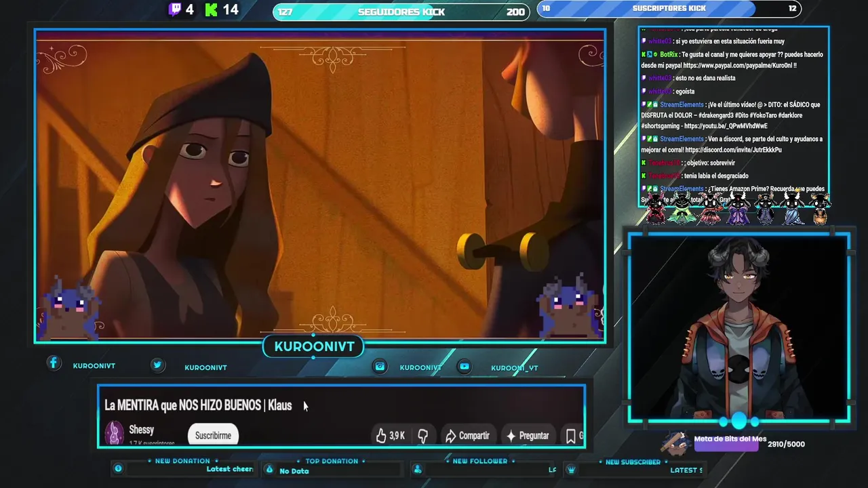Click the 'No Data' top donation text
This screenshot has width=868, height=488.
click(294, 471)
